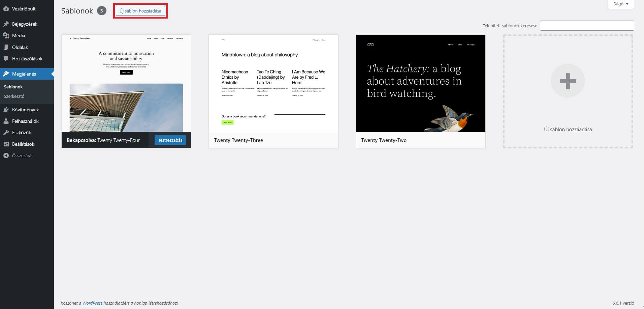This screenshot has width=644, height=309.
Task: Click the Eszközök wrench icon
Action: pyautogui.click(x=6, y=133)
